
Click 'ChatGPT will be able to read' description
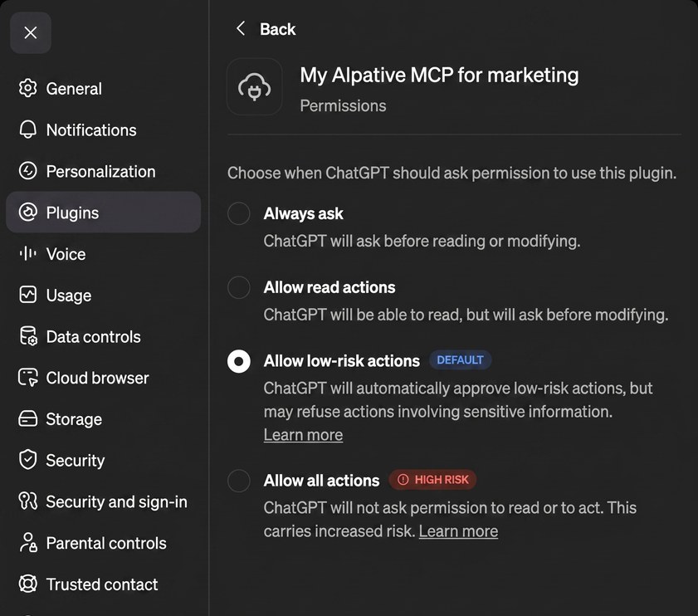466,315
